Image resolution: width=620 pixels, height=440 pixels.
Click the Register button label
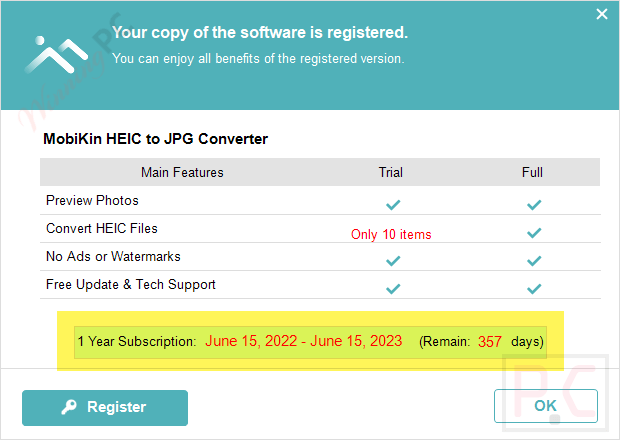pos(116,407)
